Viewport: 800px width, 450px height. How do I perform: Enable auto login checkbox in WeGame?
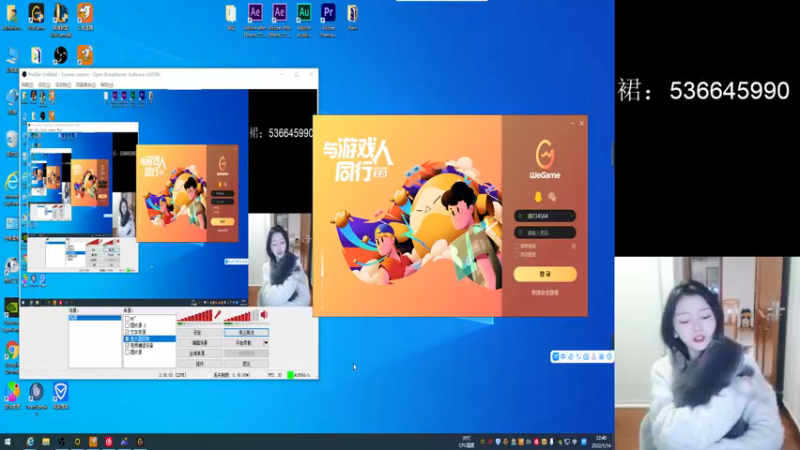tap(517, 254)
